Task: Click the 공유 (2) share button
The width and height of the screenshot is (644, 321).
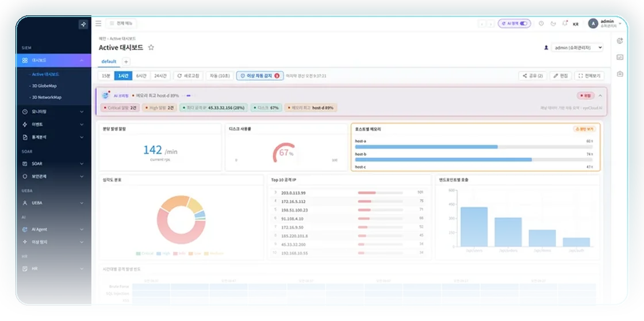Action: coord(532,75)
